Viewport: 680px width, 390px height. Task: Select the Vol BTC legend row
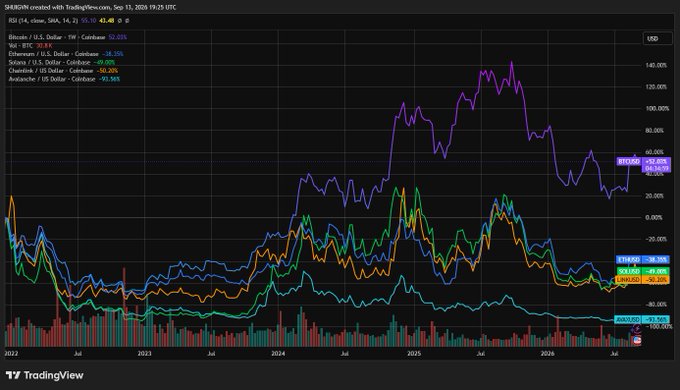point(30,46)
